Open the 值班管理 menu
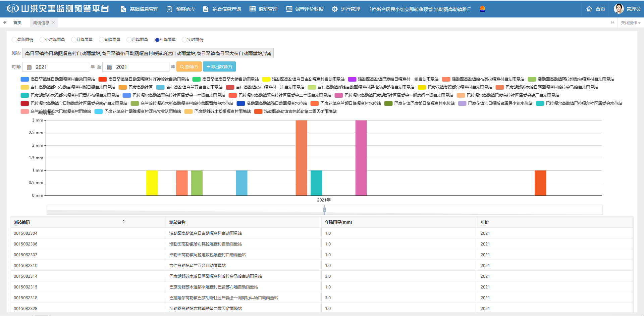The image size is (644, 316). [x=264, y=9]
